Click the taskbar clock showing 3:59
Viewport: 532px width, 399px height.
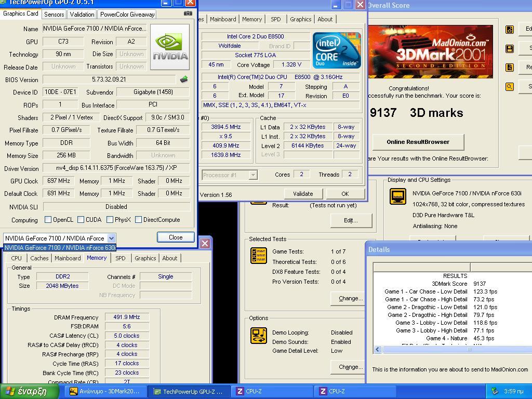click(514, 392)
